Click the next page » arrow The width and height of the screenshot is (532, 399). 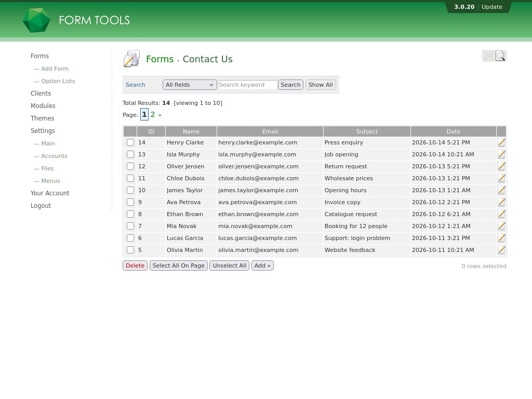[160, 115]
